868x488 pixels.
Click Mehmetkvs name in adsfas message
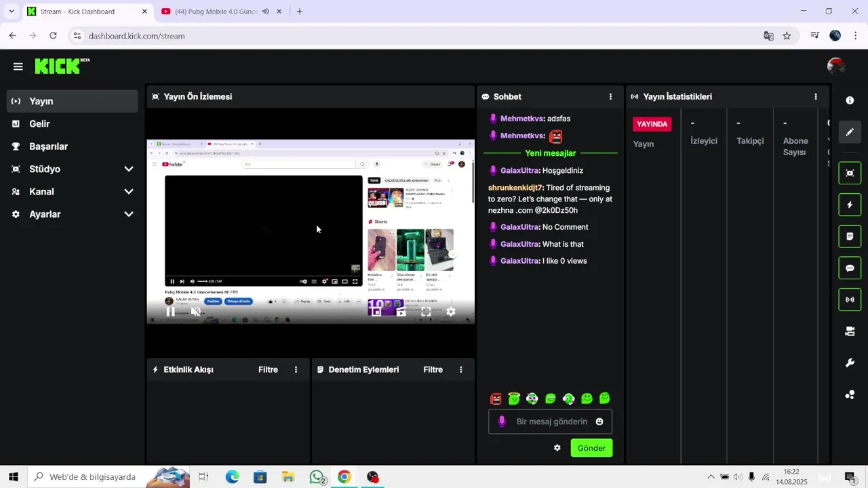(x=521, y=119)
